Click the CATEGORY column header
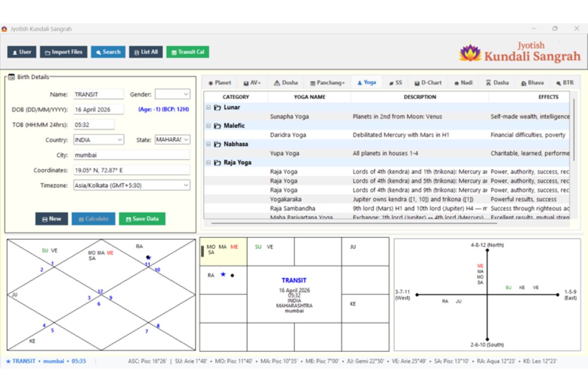 coord(236,97)
